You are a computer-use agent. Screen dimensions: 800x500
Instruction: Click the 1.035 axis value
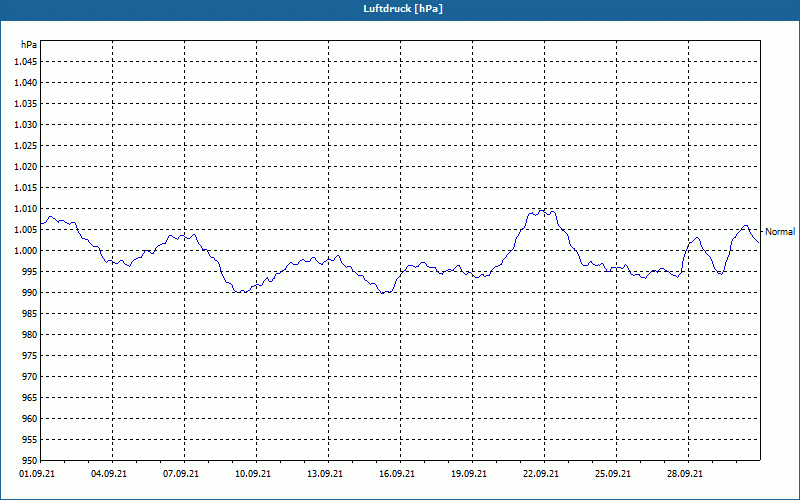[x=26, y=104]
